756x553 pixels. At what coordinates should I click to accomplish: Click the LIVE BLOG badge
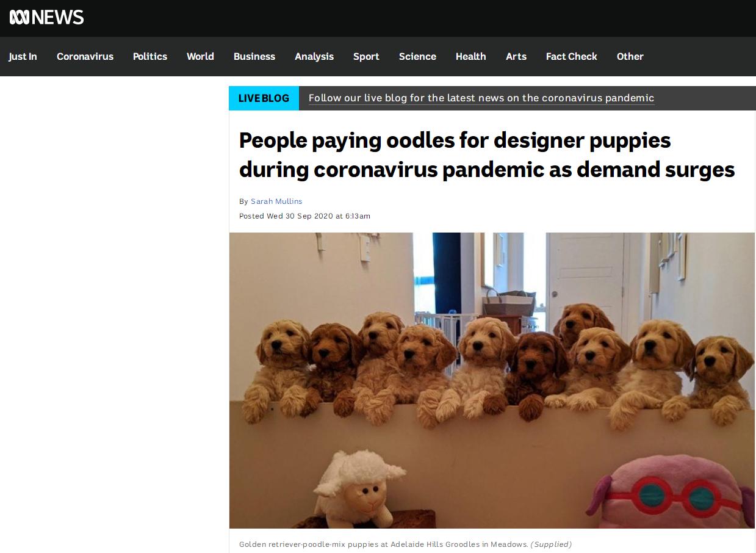[x=264, y=98]
